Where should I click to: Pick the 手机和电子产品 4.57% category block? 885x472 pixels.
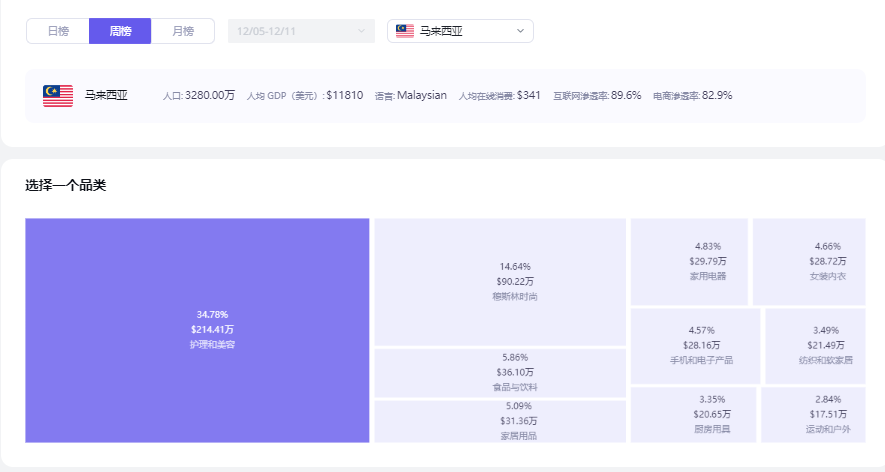pos(695,346)
